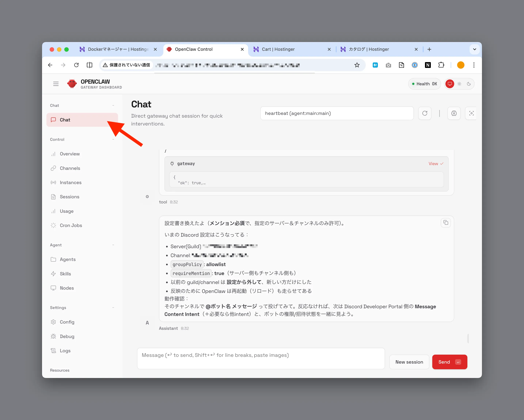Go to Channels in the sidebar

(x=70, y=168)
